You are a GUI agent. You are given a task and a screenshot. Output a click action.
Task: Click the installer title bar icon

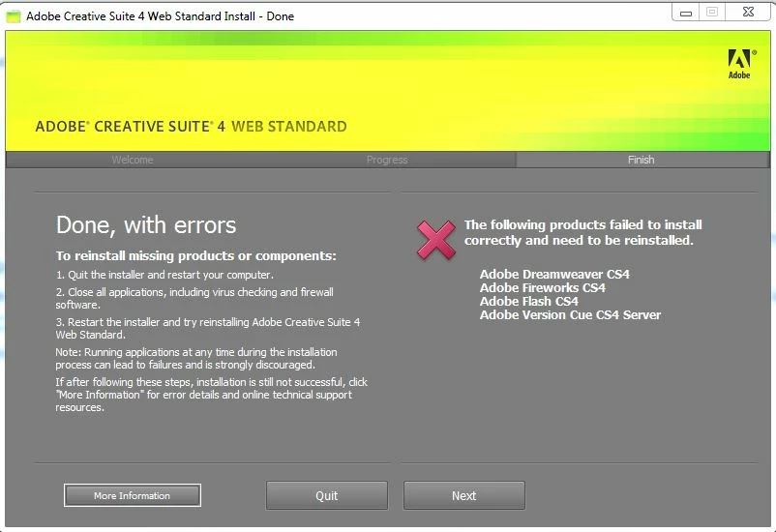(13, 16)
